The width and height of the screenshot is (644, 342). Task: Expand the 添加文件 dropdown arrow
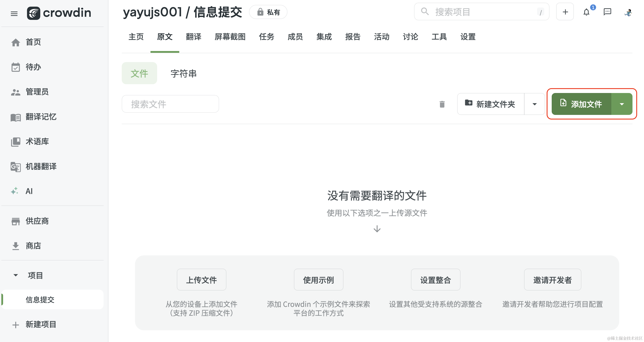(622, 104)
